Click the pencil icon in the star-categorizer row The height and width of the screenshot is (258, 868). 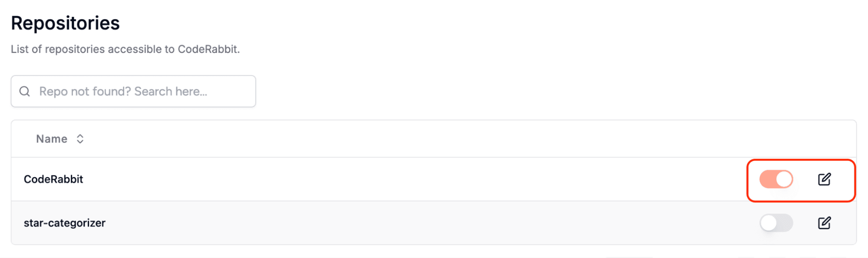point(824,223)
